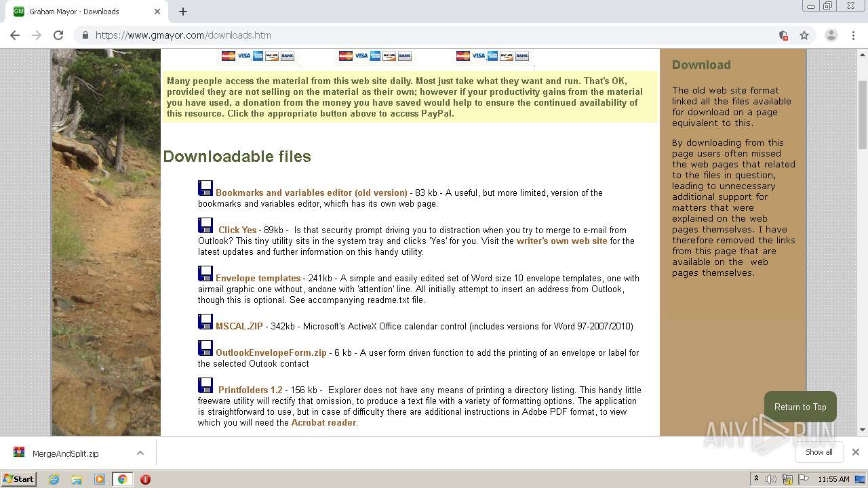Click the address bar URL field

[x=434, y=35]
